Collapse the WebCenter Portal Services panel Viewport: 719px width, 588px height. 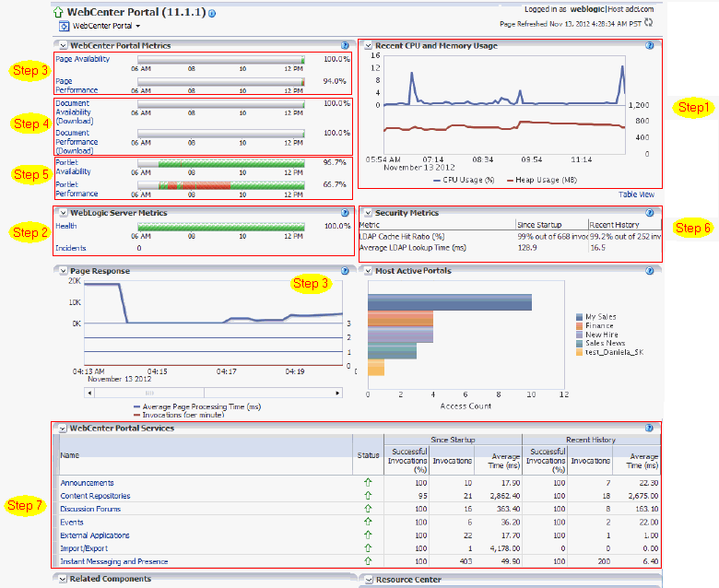(63, 428)
